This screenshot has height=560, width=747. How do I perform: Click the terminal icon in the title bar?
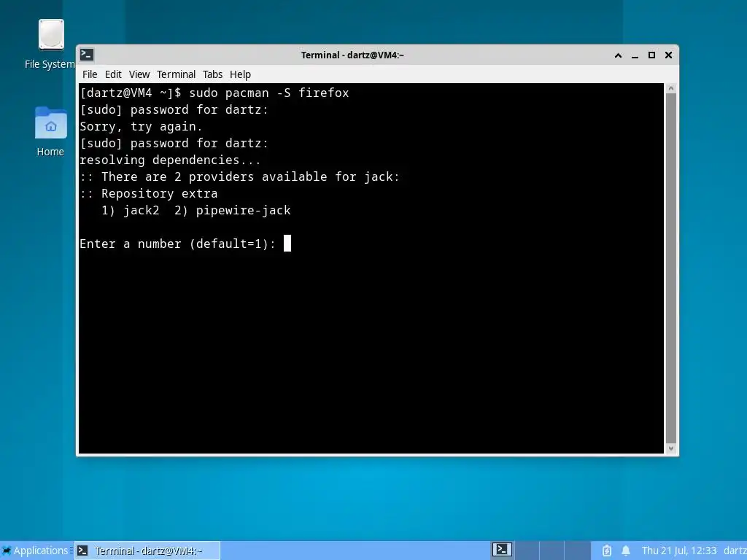pyautogui.click(x=87, y=55)
